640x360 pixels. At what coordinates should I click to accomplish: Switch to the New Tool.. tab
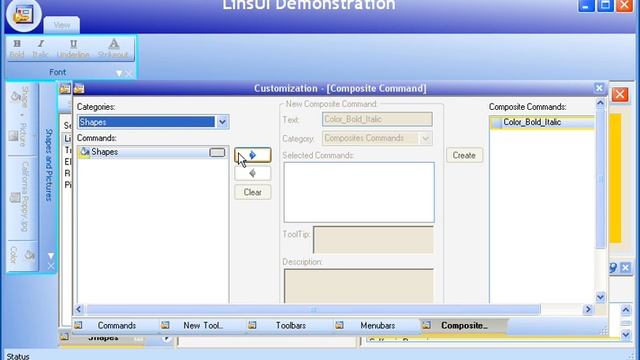click(203, 325)
